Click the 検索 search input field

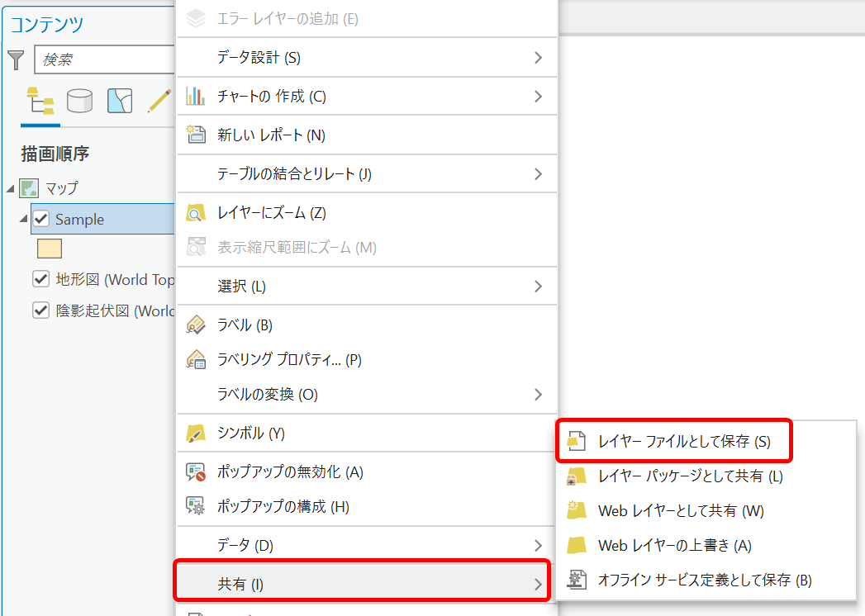(104, 60)
